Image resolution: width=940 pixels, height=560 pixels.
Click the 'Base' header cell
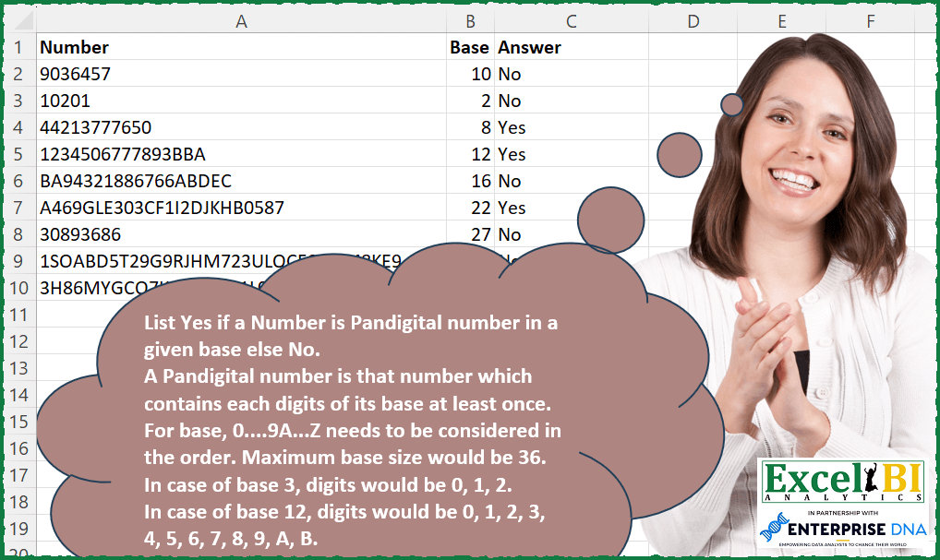[470, 47]
